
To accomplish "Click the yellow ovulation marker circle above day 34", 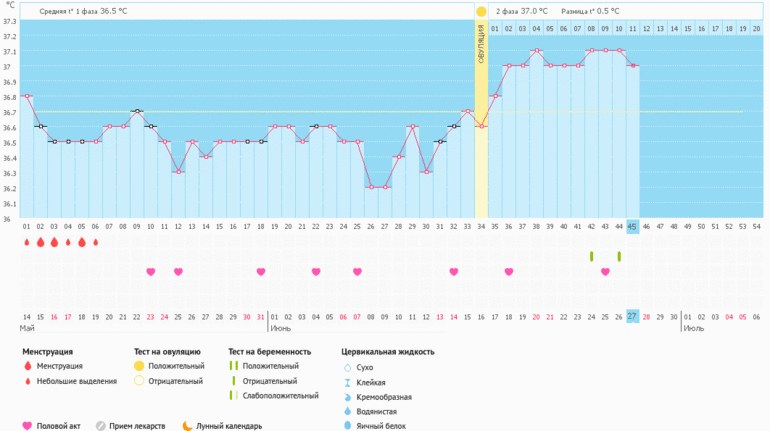I will 481,11.
